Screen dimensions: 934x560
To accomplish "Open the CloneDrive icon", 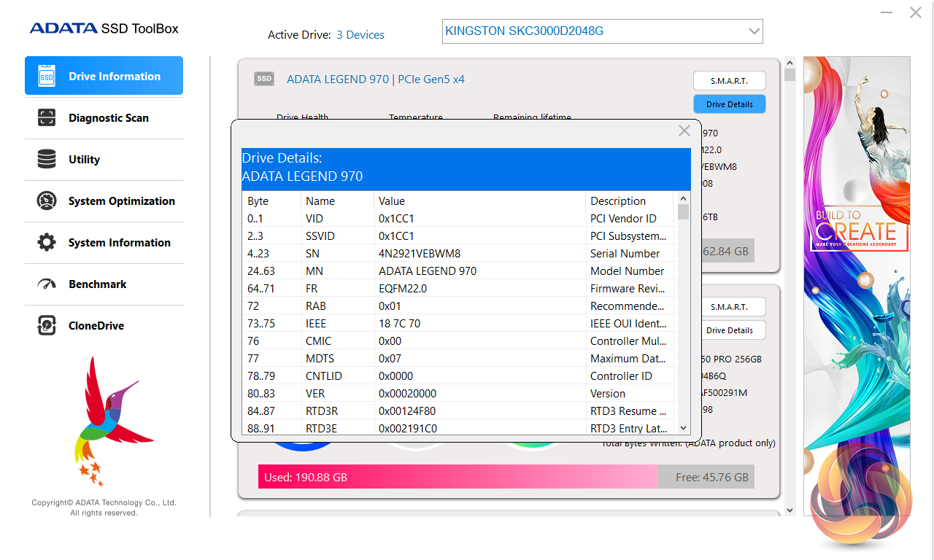I will 46,326.
